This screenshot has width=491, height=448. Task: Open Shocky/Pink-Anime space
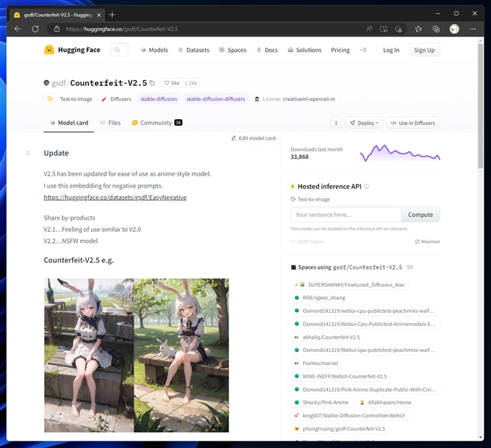click(321, 402)
